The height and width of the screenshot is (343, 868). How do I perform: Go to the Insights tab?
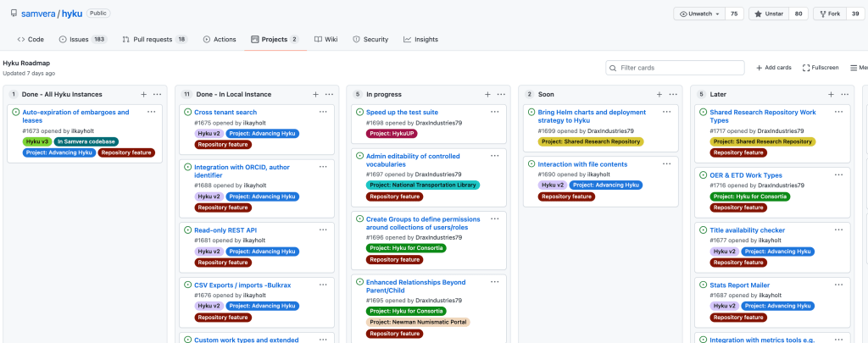tap(420, 39)
